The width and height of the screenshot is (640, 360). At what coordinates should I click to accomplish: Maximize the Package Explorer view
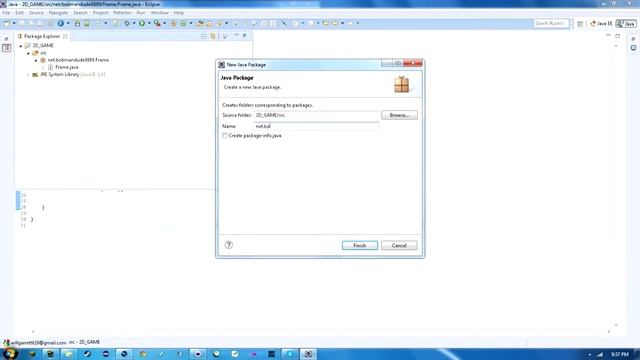point(244,36)
